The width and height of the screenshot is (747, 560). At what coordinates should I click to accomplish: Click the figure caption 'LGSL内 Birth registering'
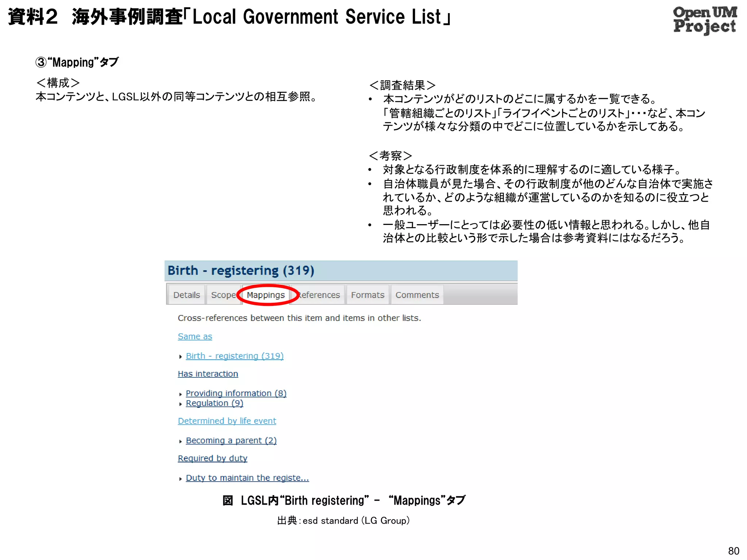[344, 500]
